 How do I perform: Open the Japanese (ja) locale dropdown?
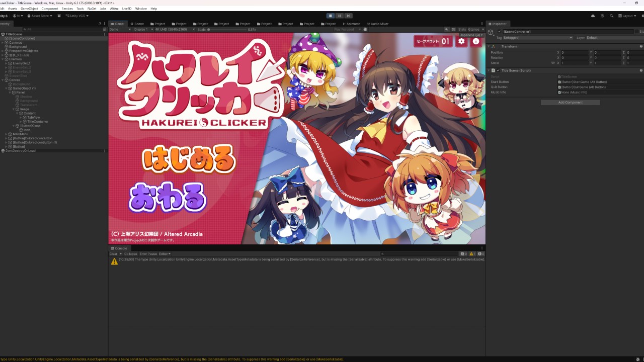tap(472, 35)
